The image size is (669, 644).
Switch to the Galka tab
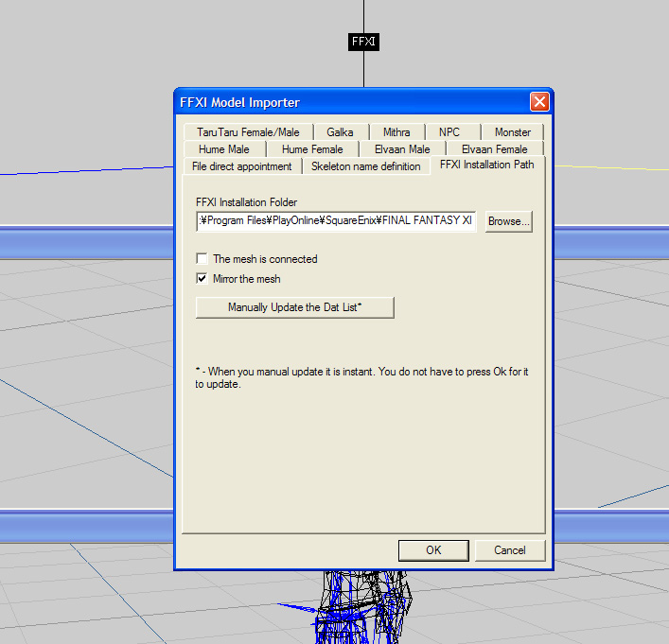pyautogui.click(x=340, y=132)
